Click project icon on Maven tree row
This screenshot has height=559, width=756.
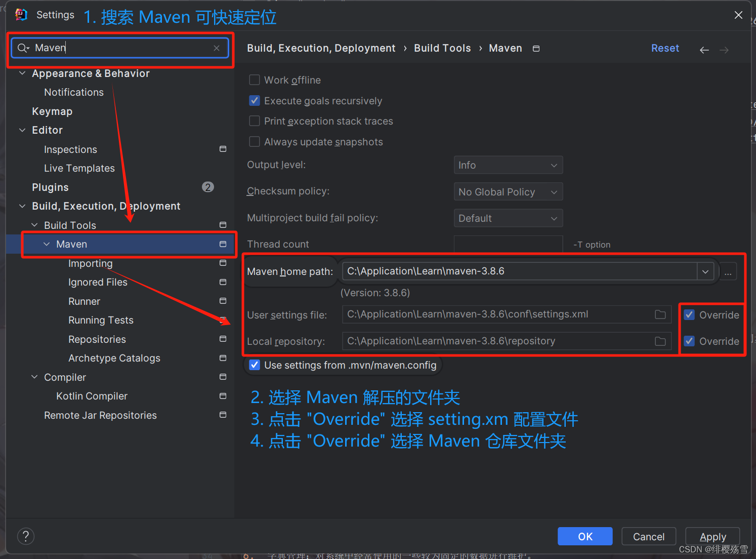223,244
